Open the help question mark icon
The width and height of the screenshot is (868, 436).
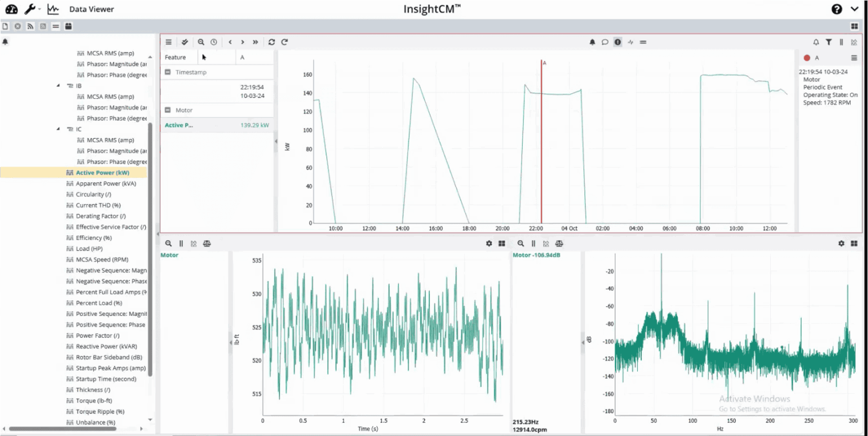pos(837,9)
